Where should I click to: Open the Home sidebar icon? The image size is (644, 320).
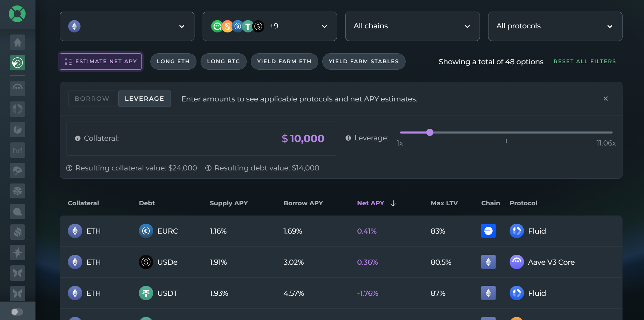point(17,42)
